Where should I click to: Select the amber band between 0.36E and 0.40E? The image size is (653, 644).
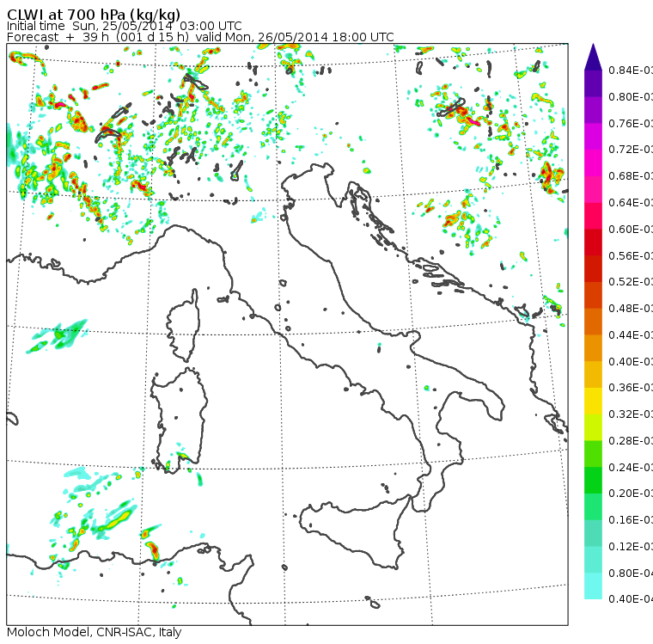[593, 374]
